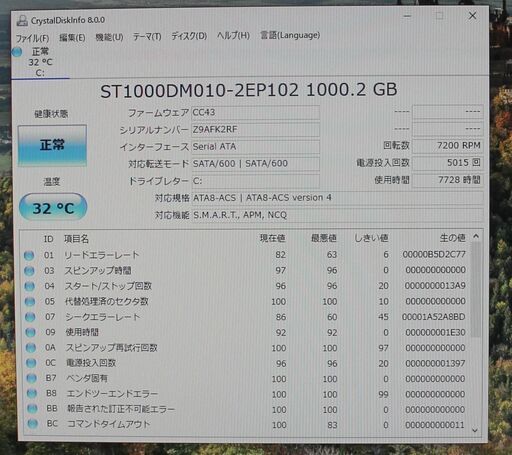Screen dimensions: 512x455
Task: Open the 機能(U) menu
Action: 109,37
